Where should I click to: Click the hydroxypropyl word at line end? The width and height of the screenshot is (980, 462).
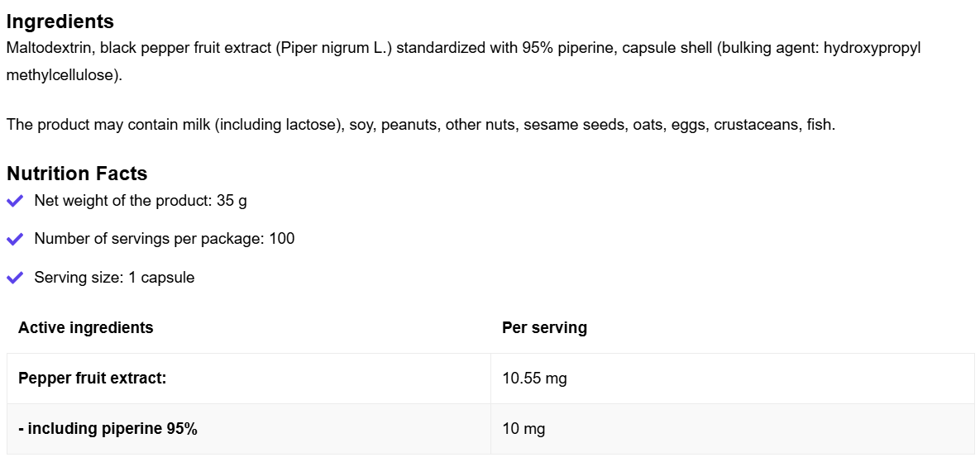pyautogui.click(x=873, y=48)
